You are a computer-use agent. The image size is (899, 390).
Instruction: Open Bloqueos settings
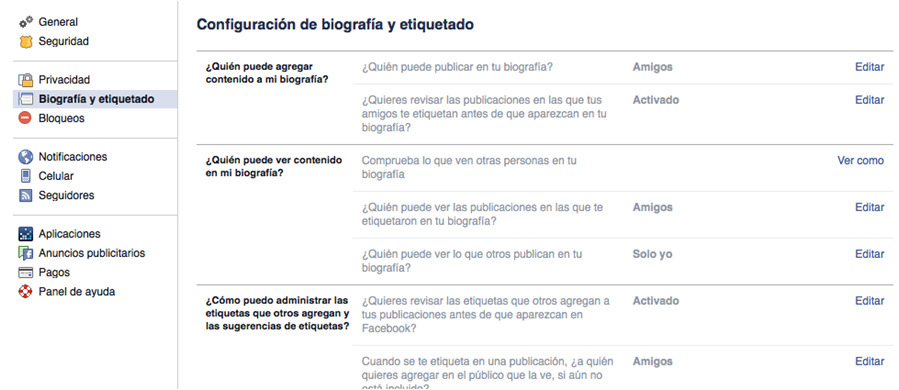[x=61, y=119]
